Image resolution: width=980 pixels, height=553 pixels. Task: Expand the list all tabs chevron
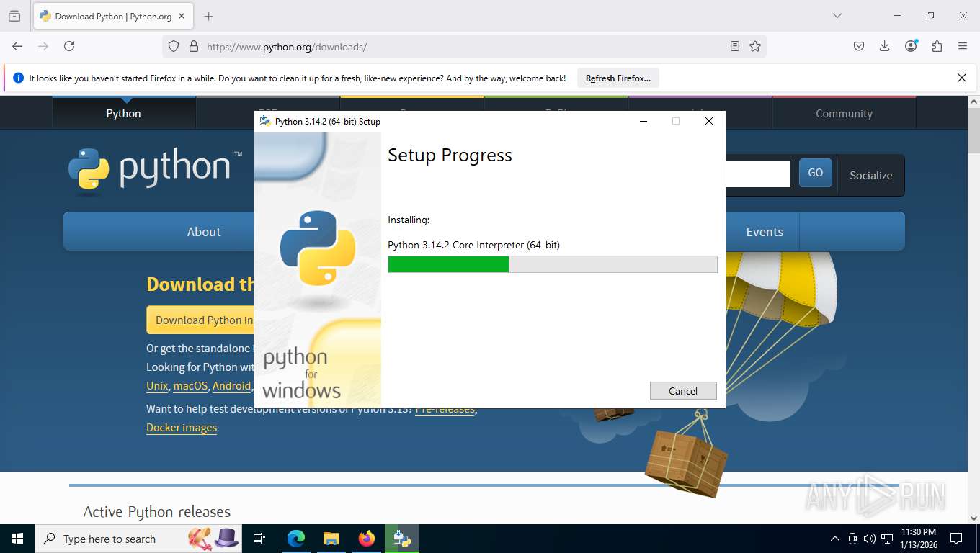[837, 16]
